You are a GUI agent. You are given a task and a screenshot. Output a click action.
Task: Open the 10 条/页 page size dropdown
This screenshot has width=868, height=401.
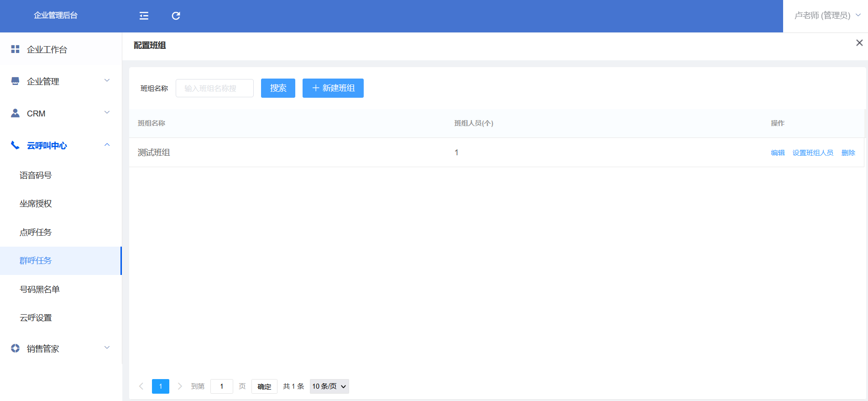pos(329,386)
